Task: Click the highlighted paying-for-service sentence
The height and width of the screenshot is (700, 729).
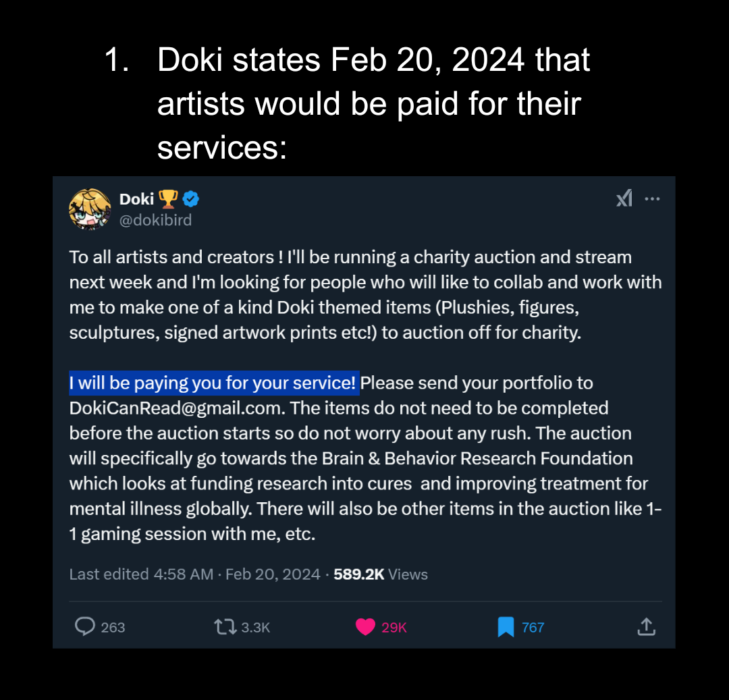Action: pos(214,383)
